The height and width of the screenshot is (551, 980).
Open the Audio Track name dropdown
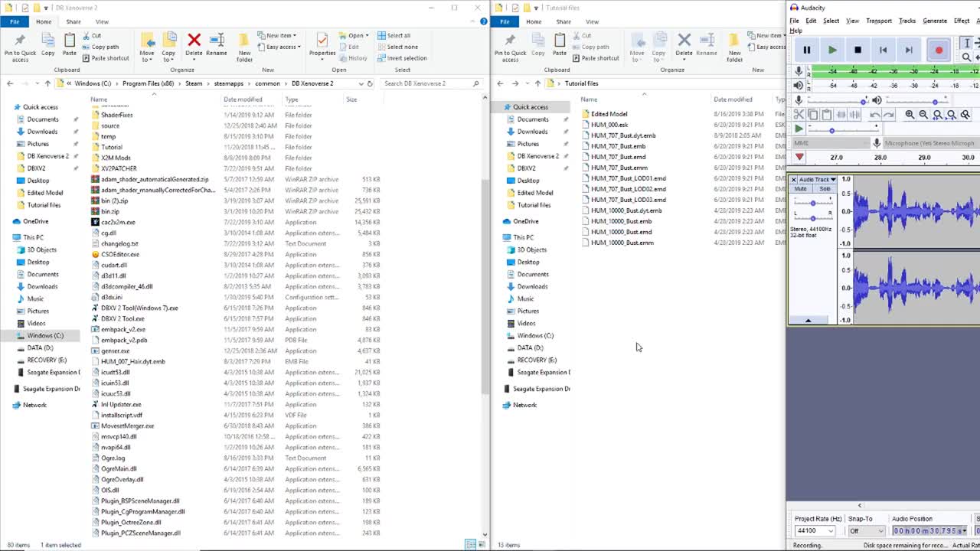pos(818,180)
